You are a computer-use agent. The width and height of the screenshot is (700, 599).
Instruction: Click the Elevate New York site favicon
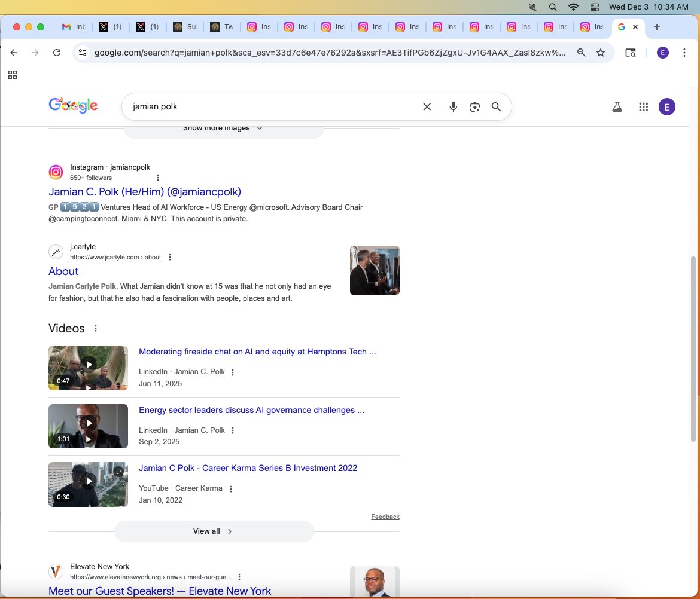pyautogui.click(x=56, y=572)
